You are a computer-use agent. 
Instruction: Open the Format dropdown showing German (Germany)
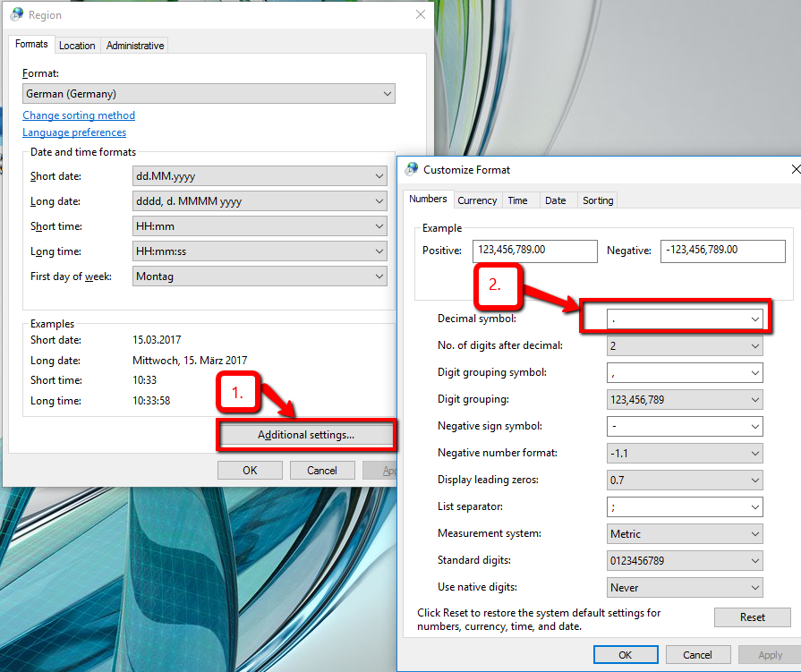point(208,93)
